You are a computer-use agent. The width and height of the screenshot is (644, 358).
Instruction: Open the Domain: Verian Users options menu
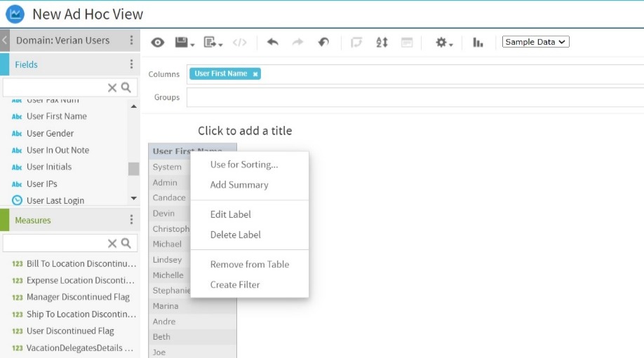point(131,40)
